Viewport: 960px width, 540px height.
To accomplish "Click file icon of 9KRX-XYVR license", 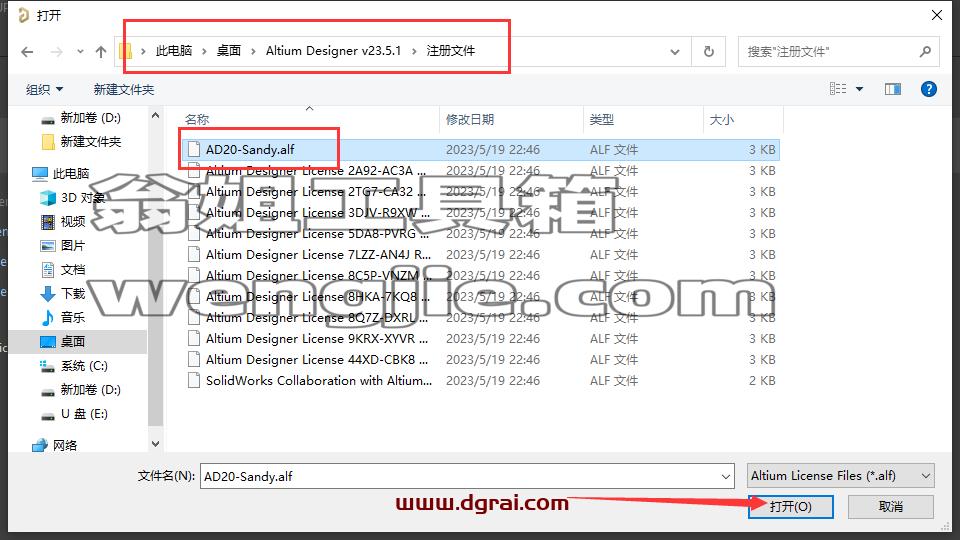I will coord(194,339).
